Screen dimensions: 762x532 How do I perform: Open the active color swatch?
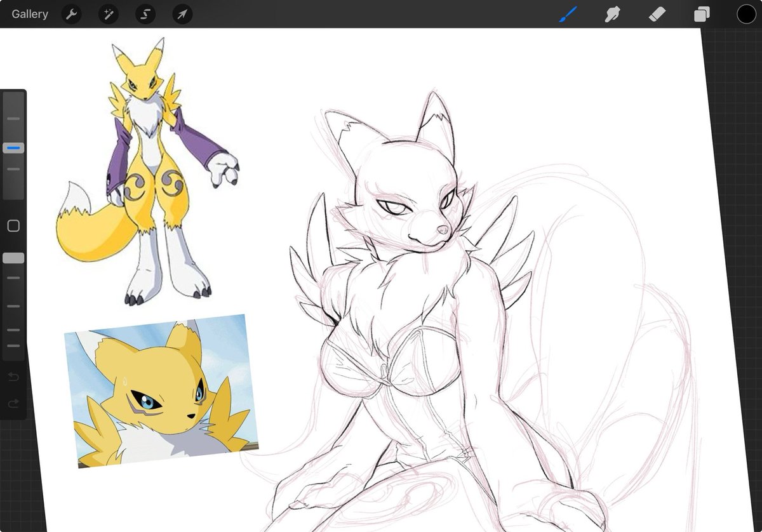[746, 14]
